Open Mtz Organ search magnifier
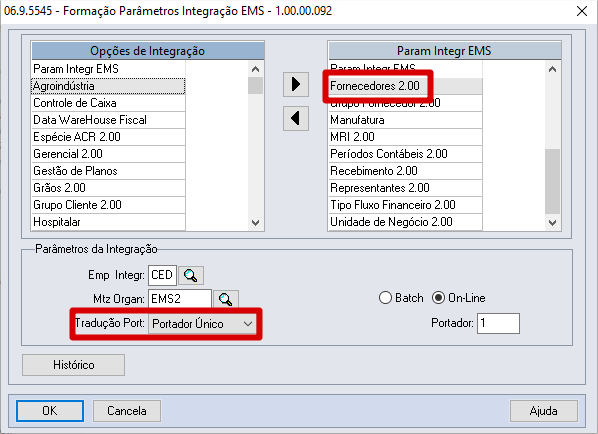This screenshot has height=434, width=598. coord(226,299)
